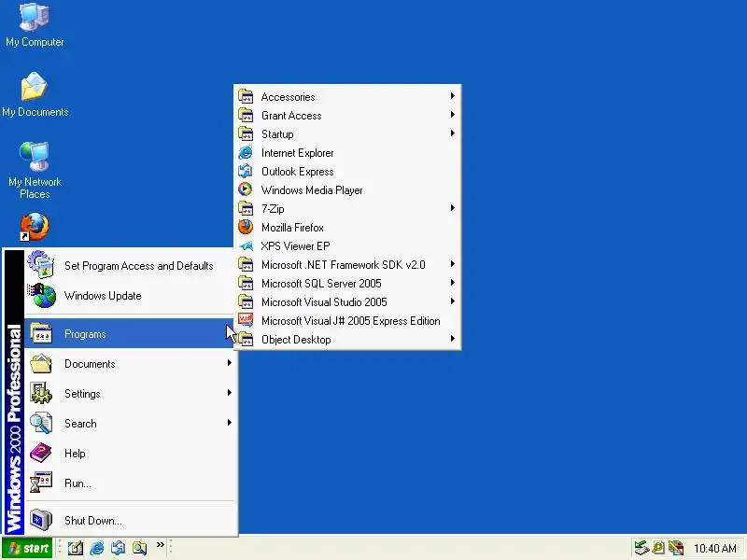Click the 10:40 AM taskbar clock
Viewport: 747px width, 560px height.
tap(714, 549)
